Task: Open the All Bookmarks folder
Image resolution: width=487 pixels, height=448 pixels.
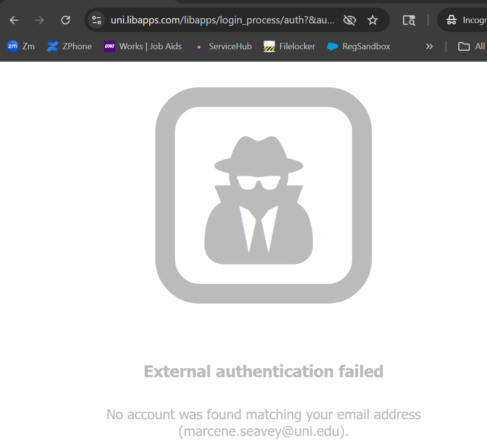Action: pos(471,46)
